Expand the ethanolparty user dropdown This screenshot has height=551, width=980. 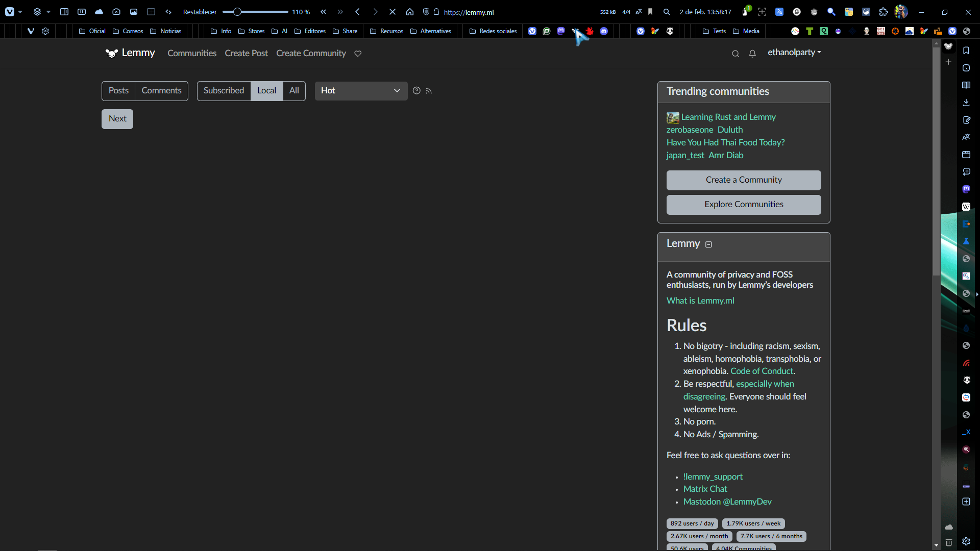(794, 53)
